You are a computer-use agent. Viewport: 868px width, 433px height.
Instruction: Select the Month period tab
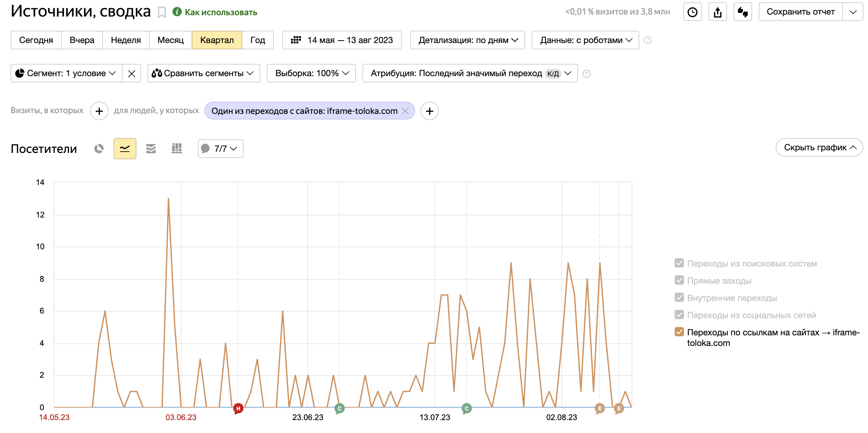[x=170, y=40]
